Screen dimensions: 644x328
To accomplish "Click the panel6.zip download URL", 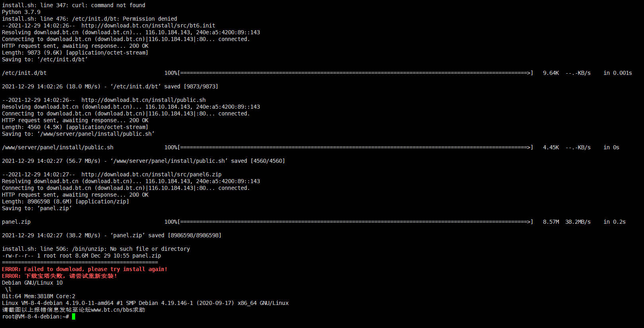I will tap(152, 174).
